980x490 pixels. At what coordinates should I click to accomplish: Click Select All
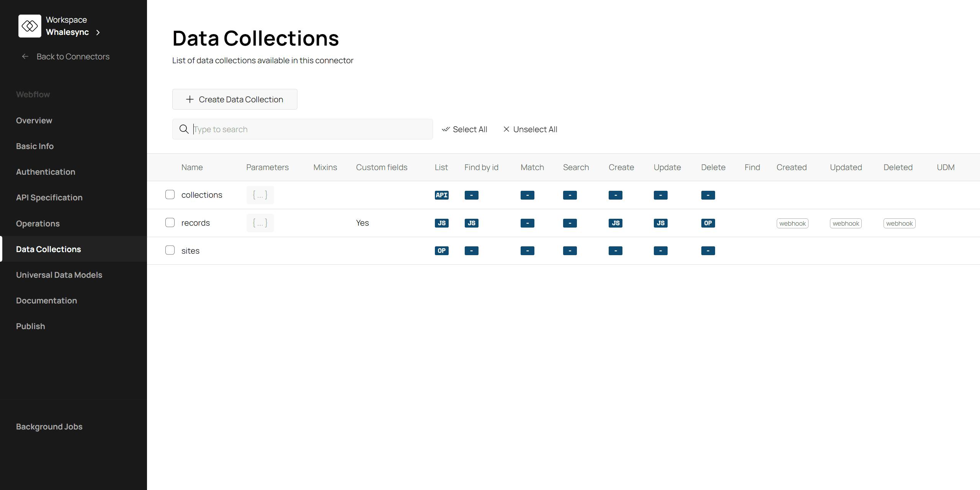(465, 129)
